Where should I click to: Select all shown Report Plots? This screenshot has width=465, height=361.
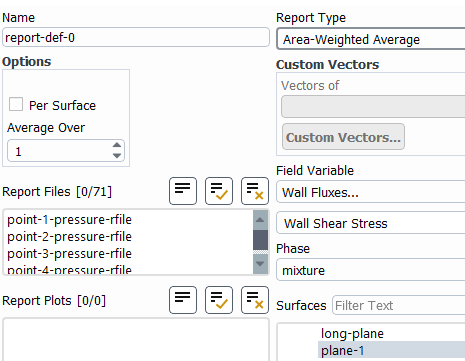pos(219,300)
